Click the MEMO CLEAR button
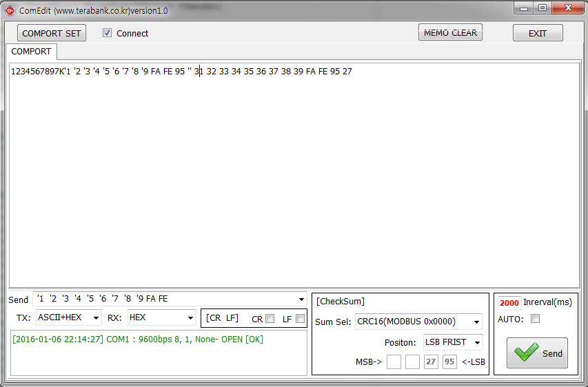Screen dimensions: 588x387 [x=450, y=32]
